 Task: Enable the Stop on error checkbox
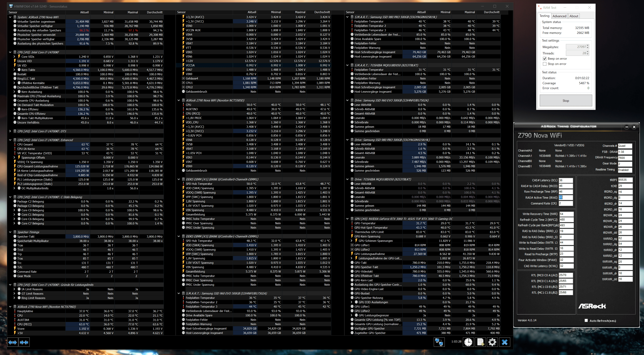(x=544, y=64)
